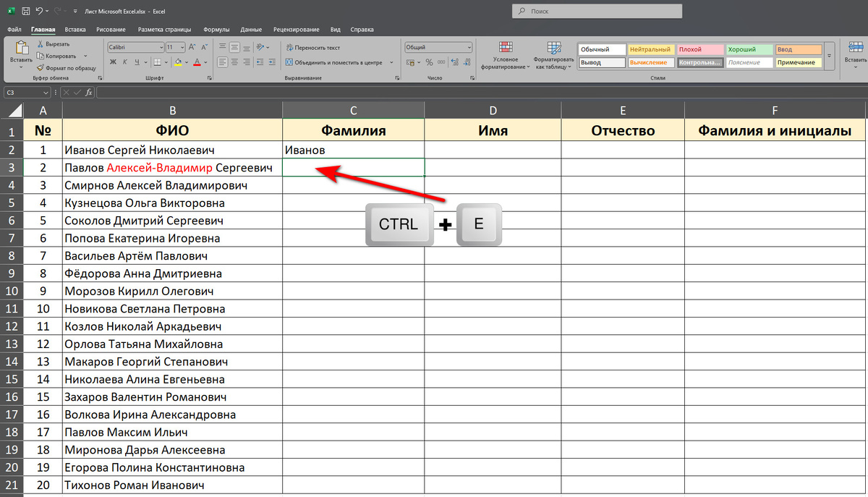868x497 pixels.
Task: Increase decimal places icon
Action: tap(455, 62)
